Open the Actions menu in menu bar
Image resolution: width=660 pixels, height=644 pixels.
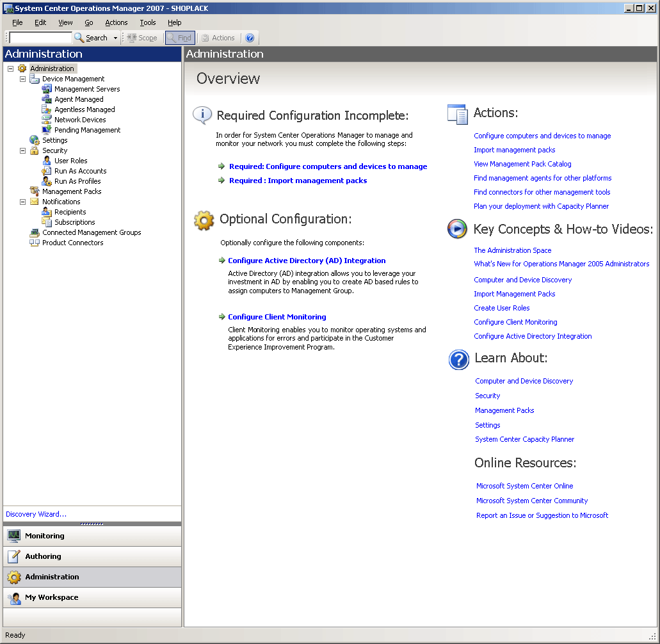coord(116,22)
